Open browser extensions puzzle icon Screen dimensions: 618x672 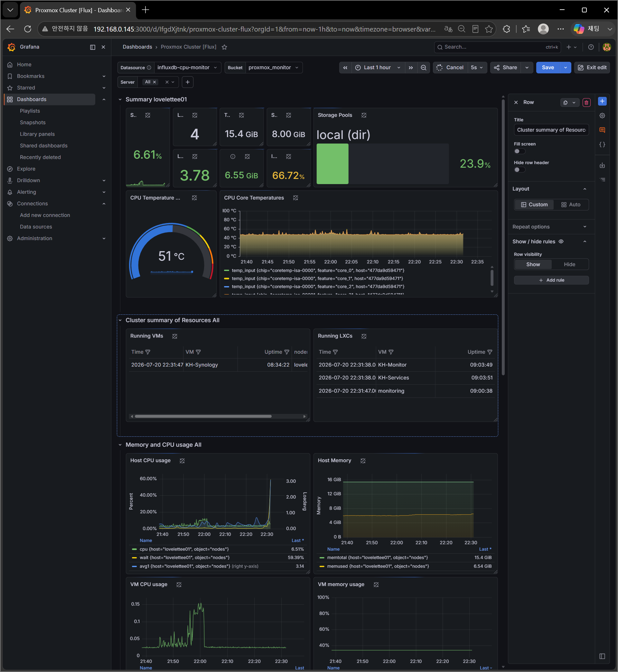[506, 29]
